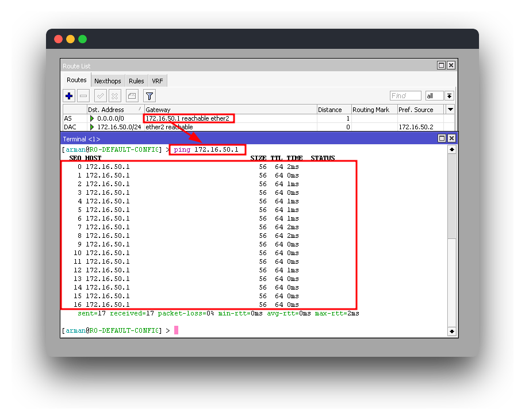
Task: Switch to the Nexthops tab
Action: (108, 81)
